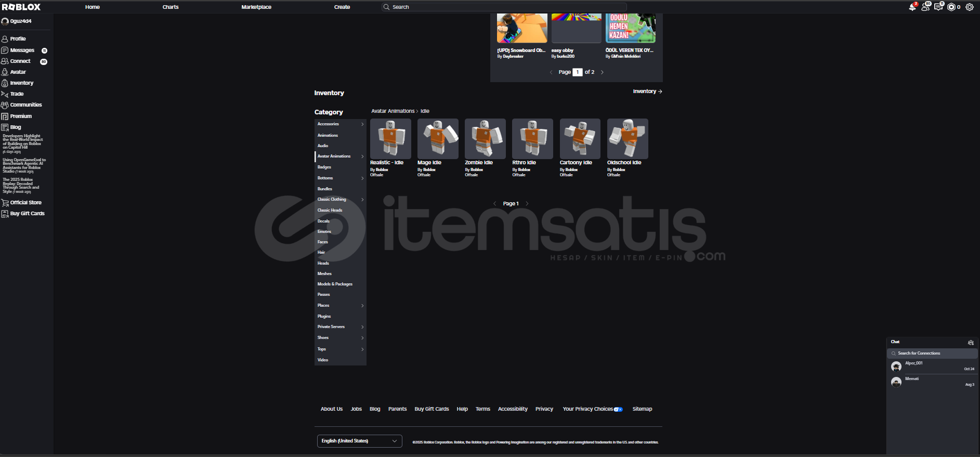This screenshot has height=457, width=980.
Task: Open the easy obby game thumbnail
Action: click(x=577, y=28)
